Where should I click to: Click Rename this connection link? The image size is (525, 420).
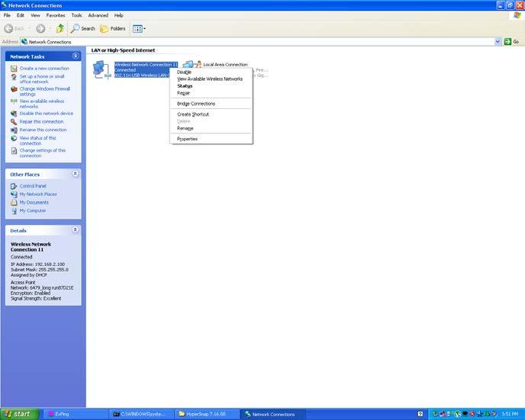pyautogui.click(x=43, y=130)
